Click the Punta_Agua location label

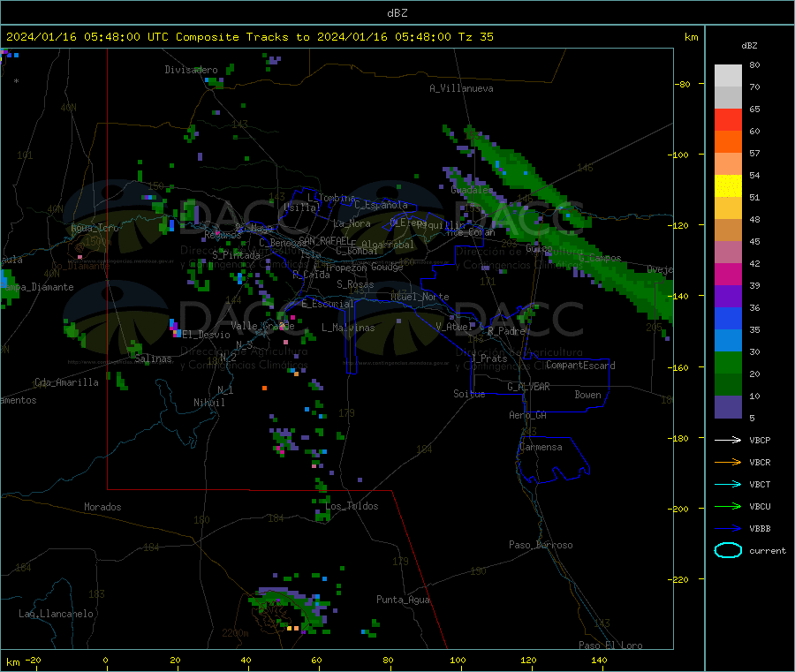pyautogui.click(x=403, y=600)
